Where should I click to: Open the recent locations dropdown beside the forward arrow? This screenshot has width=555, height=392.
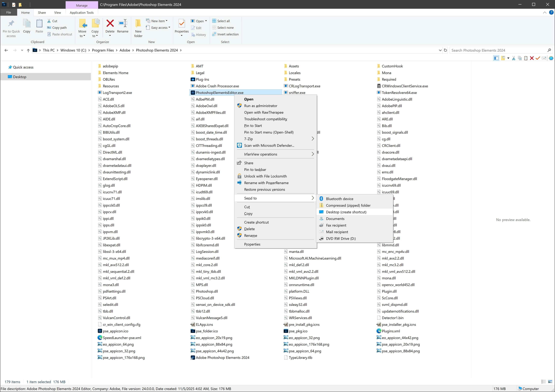22,50
